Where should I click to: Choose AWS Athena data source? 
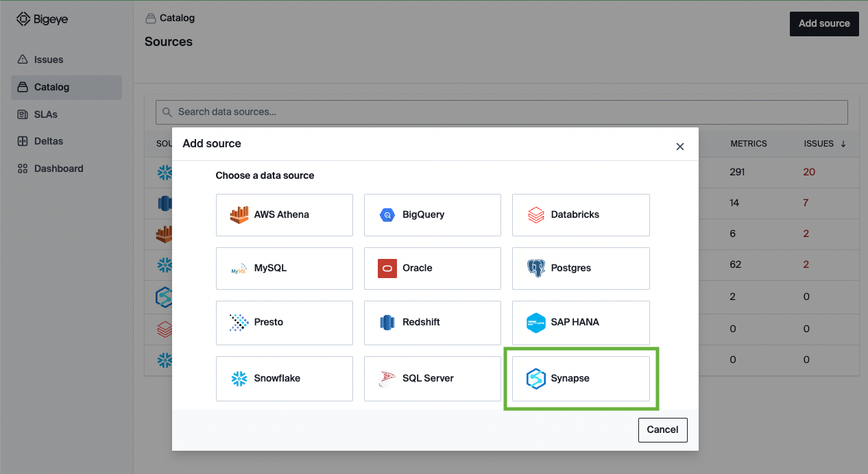coord(285,214)
